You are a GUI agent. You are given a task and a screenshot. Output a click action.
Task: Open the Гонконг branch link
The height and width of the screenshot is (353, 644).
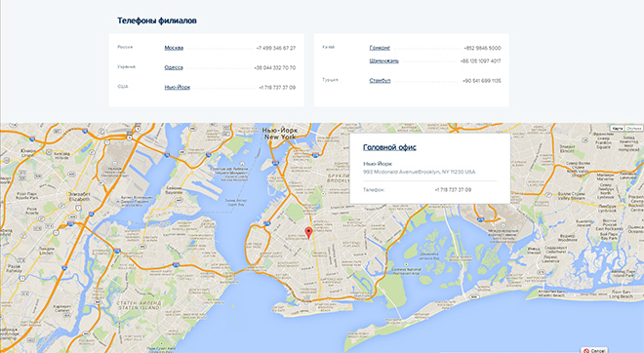point(380,48)
